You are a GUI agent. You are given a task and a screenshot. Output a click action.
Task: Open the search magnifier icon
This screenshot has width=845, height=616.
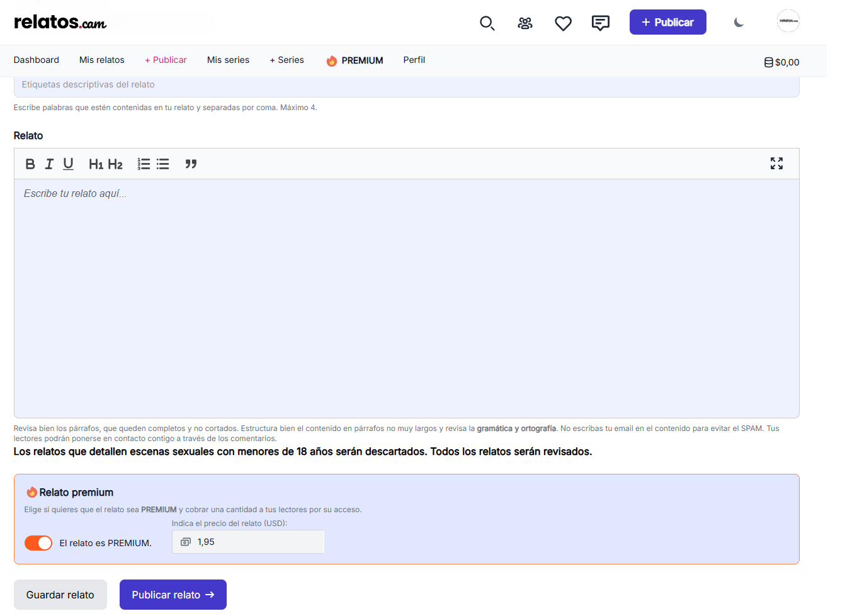[487, 23]
